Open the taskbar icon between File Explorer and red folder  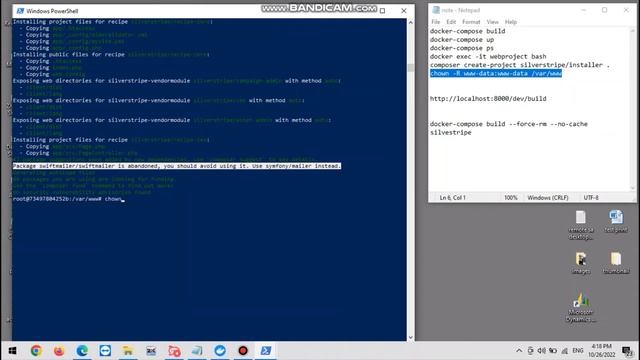[x=151, y=351]
